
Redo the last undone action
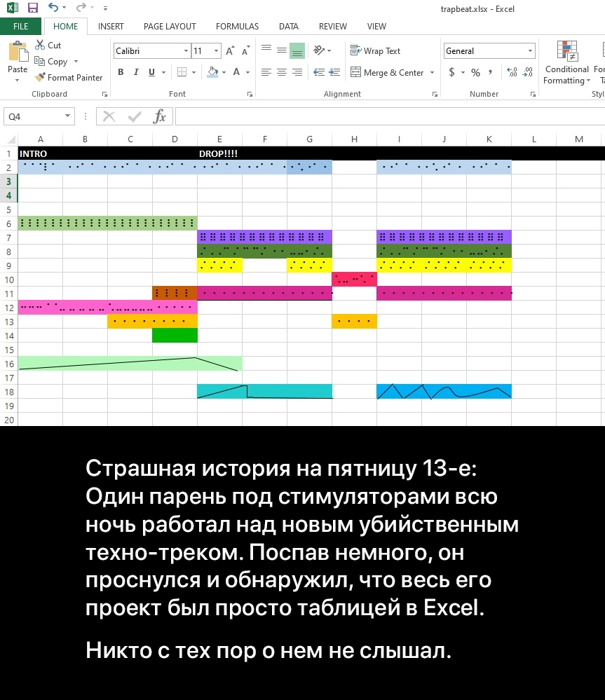81,7
